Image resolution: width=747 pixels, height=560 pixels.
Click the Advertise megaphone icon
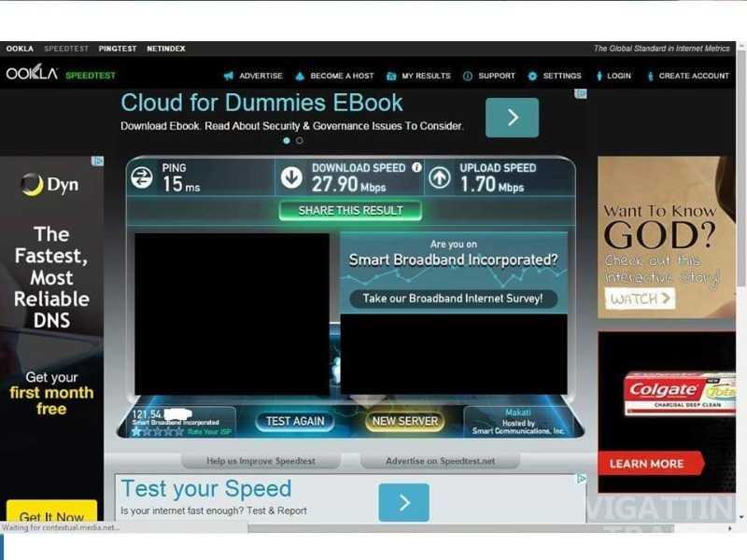coord(229,76)
